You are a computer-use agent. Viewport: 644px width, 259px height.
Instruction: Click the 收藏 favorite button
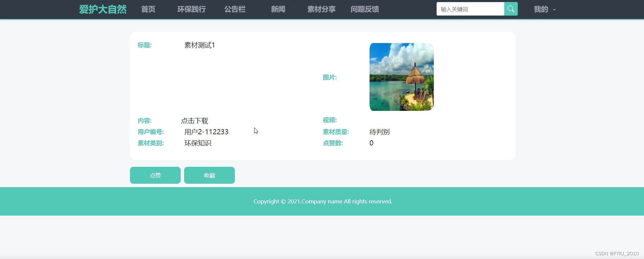pos(209,175)
